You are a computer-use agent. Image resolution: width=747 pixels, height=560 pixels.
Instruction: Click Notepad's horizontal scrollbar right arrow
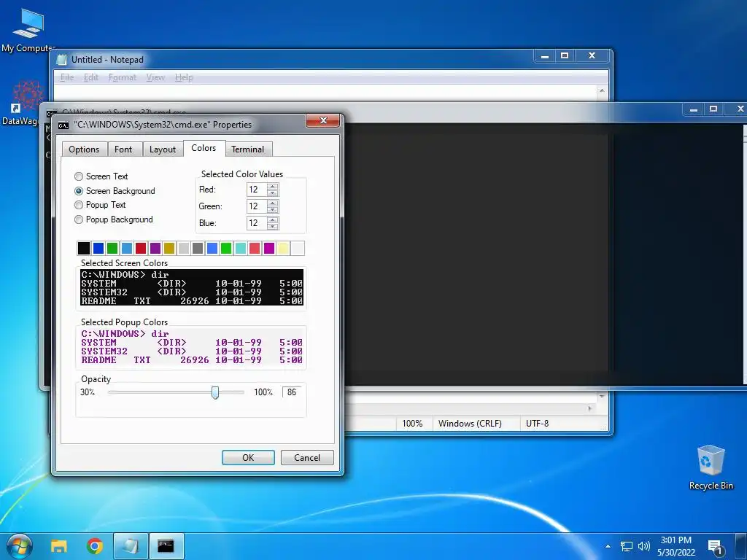pos(590,408)
